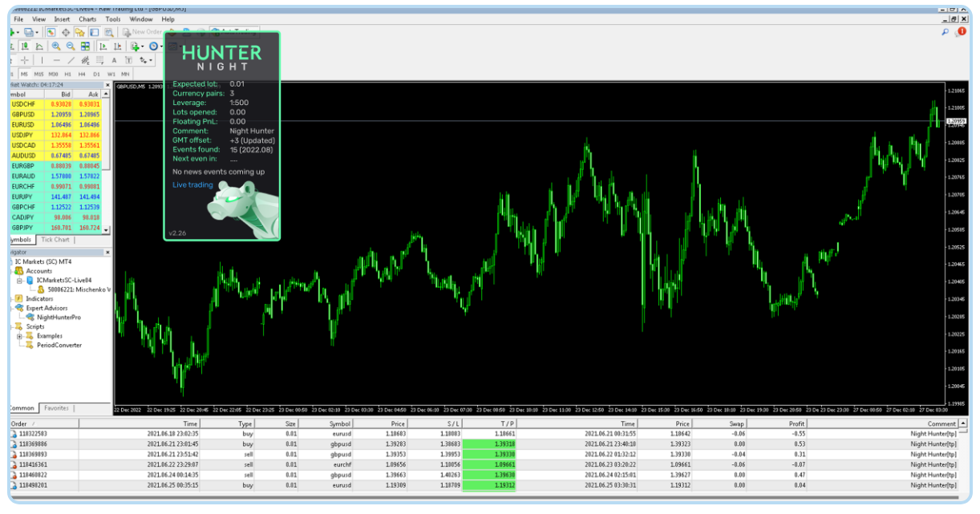Switch to the Tick Chart tab
The width and height of the screenshot is (980, 514).
pos(55,240)
